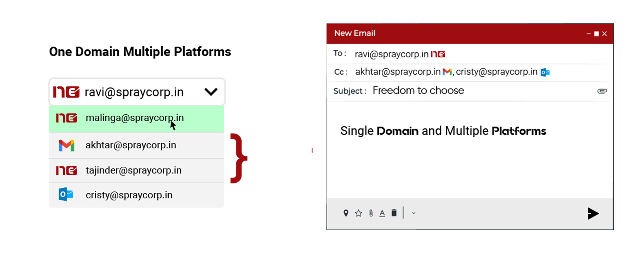Click the location pin icon in compose toolbar
644x254 pixels.
coord(346,213)
